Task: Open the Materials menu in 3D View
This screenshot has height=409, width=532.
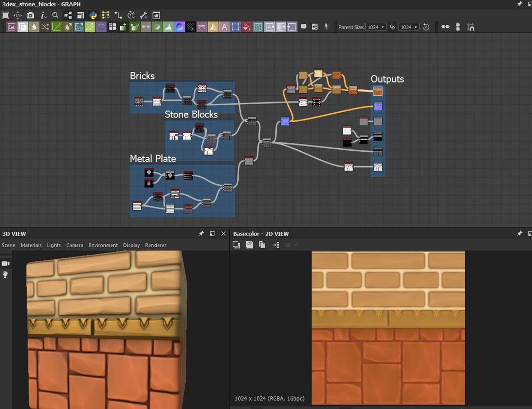Action: click(x=31, y=245)
